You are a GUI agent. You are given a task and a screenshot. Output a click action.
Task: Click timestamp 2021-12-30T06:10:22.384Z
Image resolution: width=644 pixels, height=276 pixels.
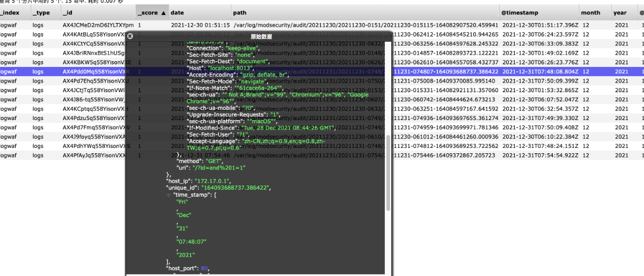[x=539, y=137]
